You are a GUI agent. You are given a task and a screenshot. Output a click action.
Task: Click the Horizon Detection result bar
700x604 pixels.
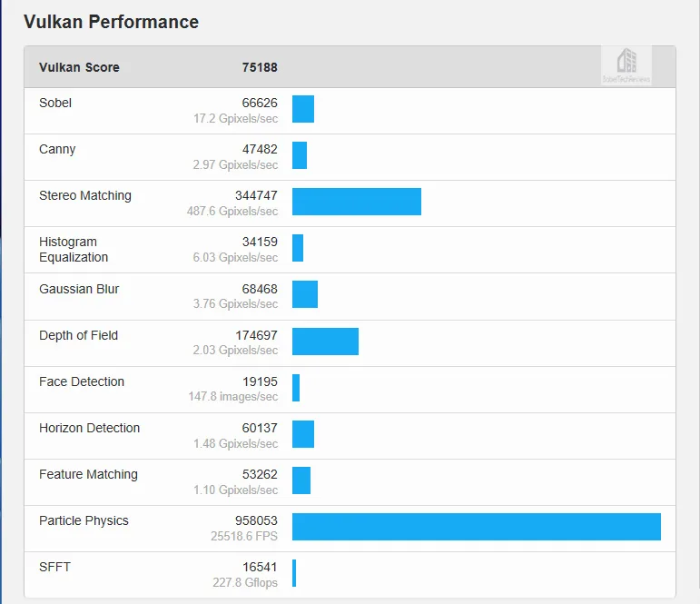(303, 434)
